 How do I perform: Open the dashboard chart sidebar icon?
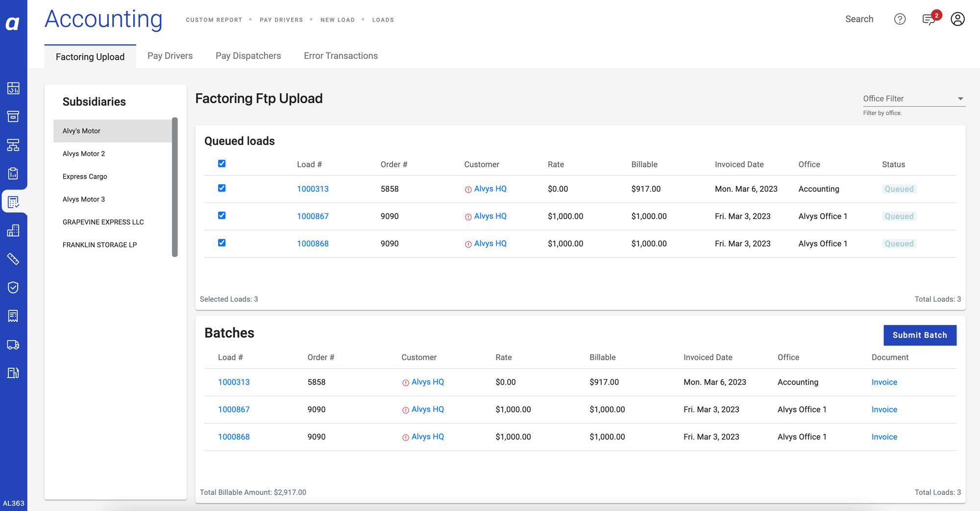(x=13, y=88)
